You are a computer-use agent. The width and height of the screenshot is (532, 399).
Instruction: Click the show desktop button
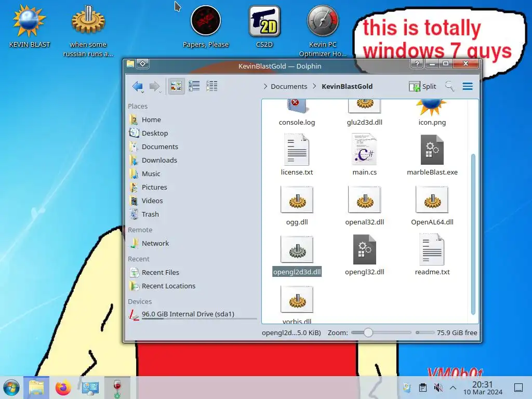[x=518, y=388]
